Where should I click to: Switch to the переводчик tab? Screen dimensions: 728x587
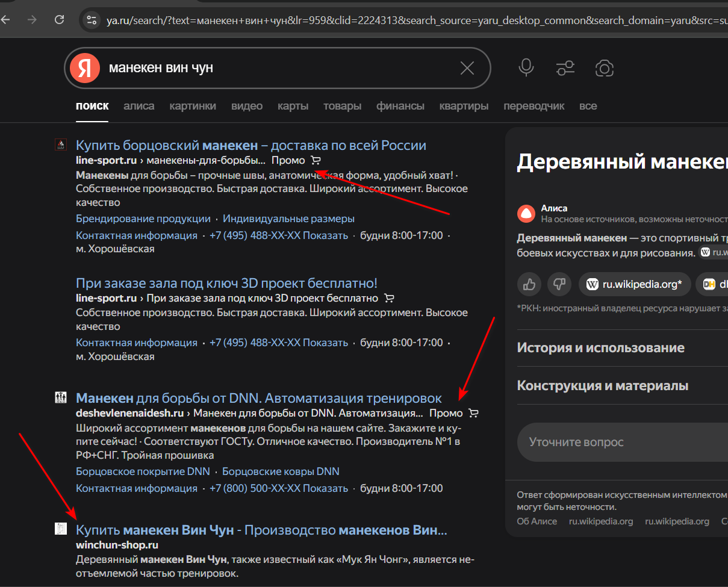(534, 106)
